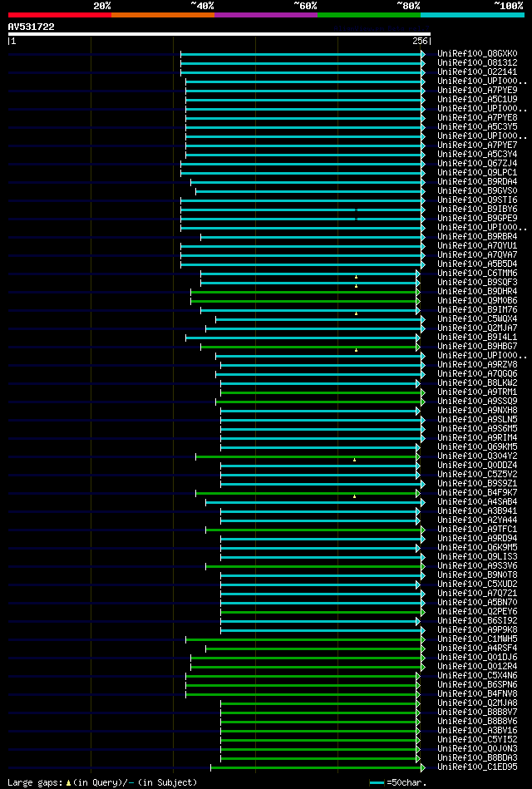Click the green arrowhead ending the C1ED95 alignment
The width and height of the screenshot is (532, 789).
pos(423,768)
